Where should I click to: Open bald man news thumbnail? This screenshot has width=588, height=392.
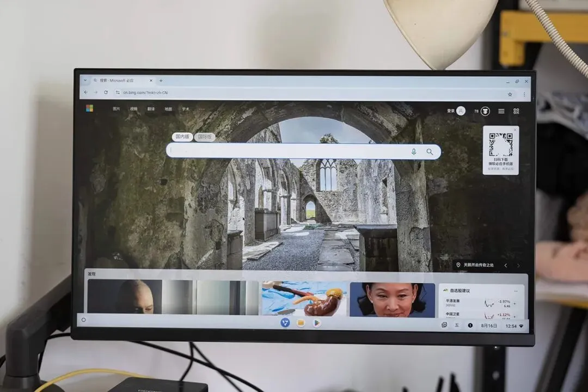[x=125, y=297]
